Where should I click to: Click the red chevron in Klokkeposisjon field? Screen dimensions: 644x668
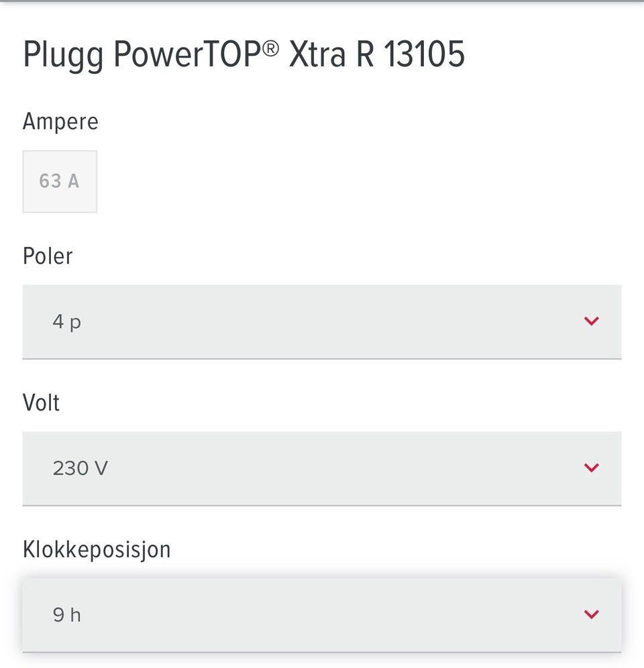(x=591, y=614)
